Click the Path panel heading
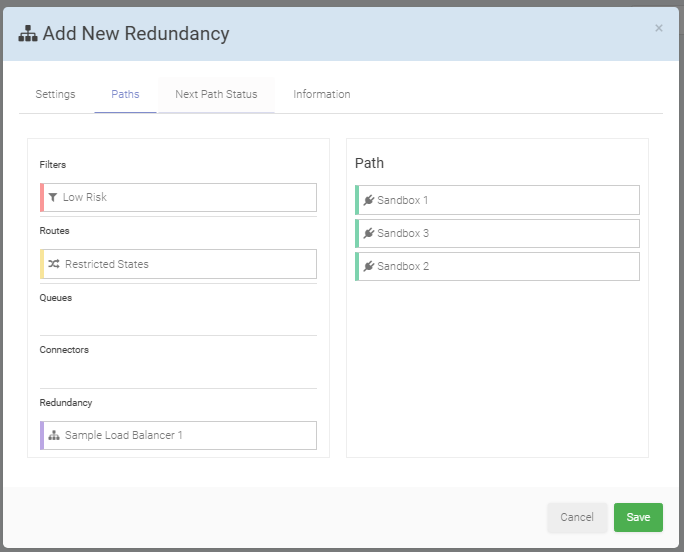The height and width of the screenshot is (552, 684). (369, 163)
